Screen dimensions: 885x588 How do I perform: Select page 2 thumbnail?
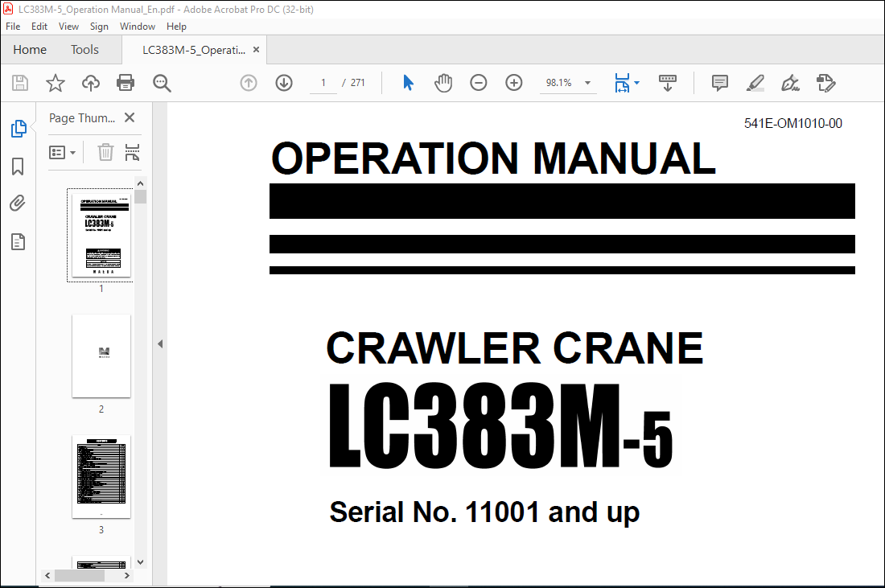(x=101, y=356)
